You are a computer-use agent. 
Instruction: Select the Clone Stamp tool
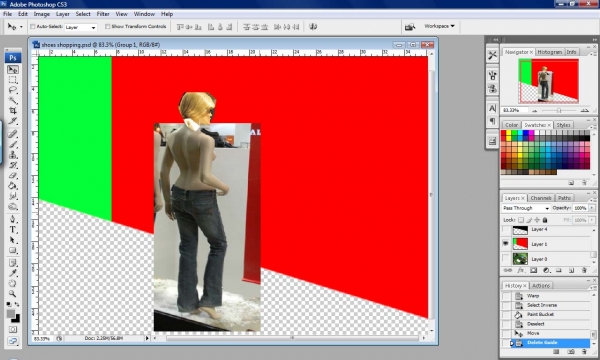click(13, 155)
